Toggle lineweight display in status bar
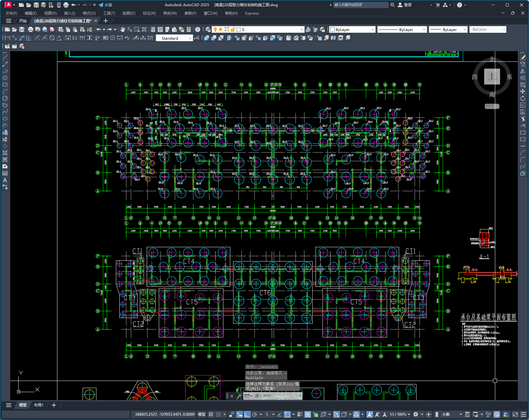The height and width of the screenshot is (420, 529). [300, 414]
